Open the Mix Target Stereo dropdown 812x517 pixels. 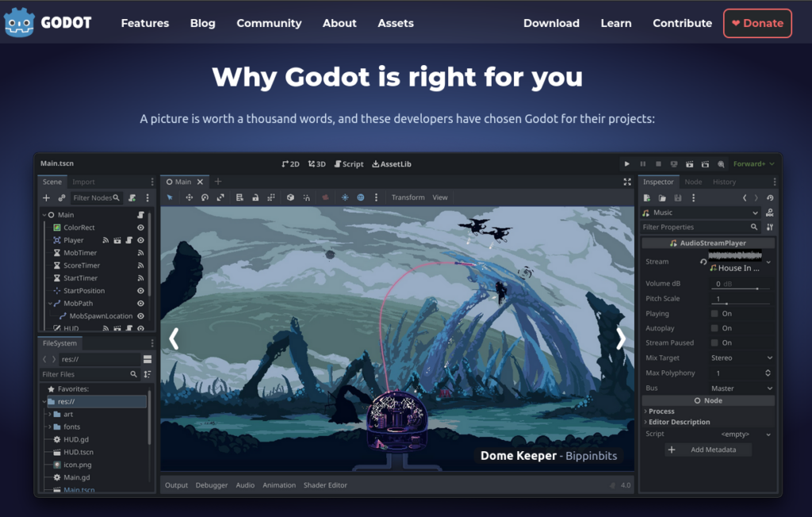741,358
